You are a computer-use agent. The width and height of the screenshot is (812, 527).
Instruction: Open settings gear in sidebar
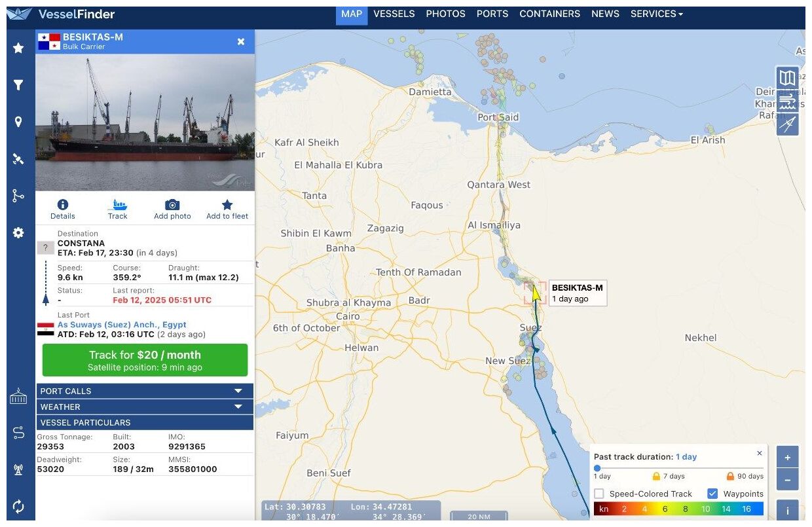(x=18, y=233)
